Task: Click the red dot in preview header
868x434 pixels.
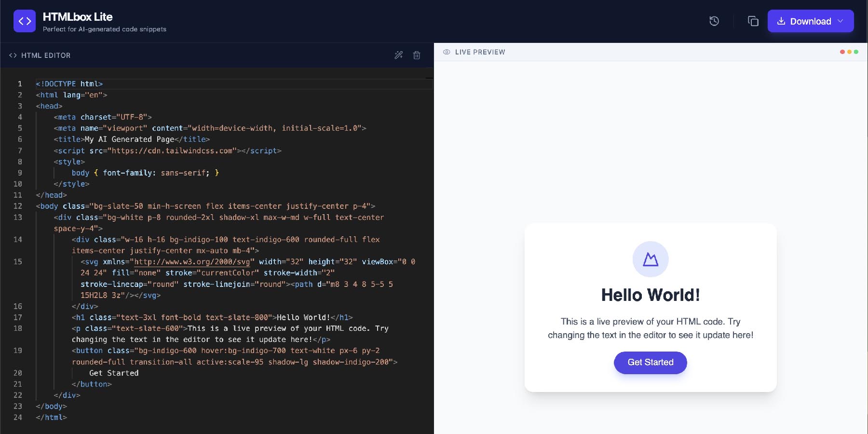Action: (x=842, y=52)
